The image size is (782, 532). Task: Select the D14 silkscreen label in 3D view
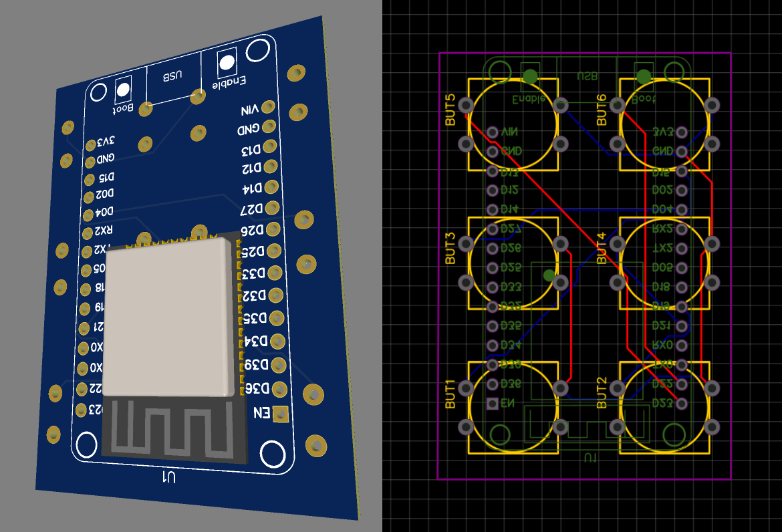click(253, 188)
